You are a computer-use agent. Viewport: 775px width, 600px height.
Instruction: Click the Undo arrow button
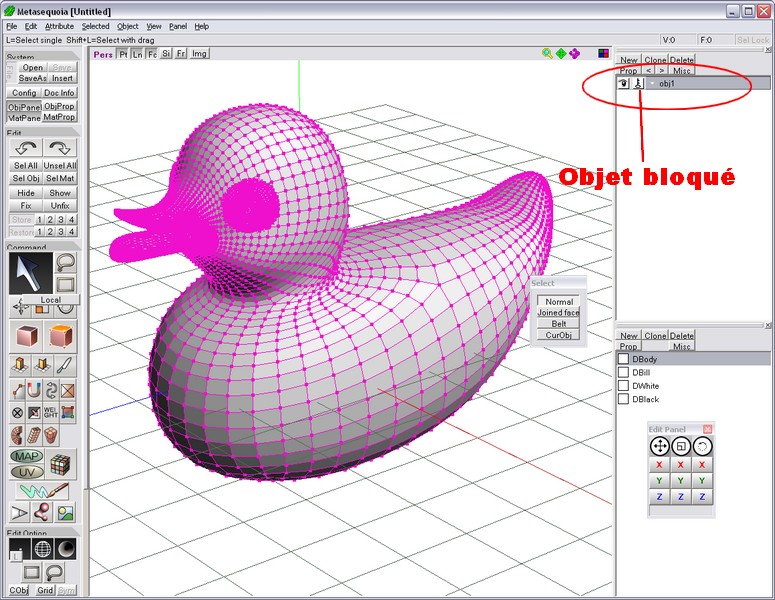tap(25, 148)
